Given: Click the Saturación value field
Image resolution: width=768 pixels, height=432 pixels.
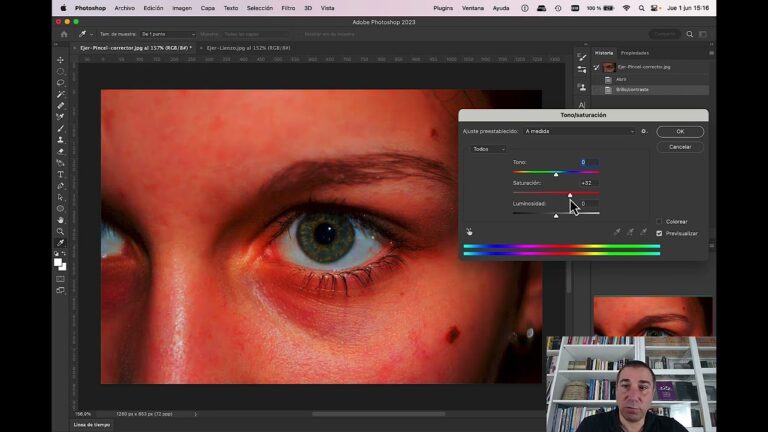Looking at the screenshot, I should click(x=587, y=183).
